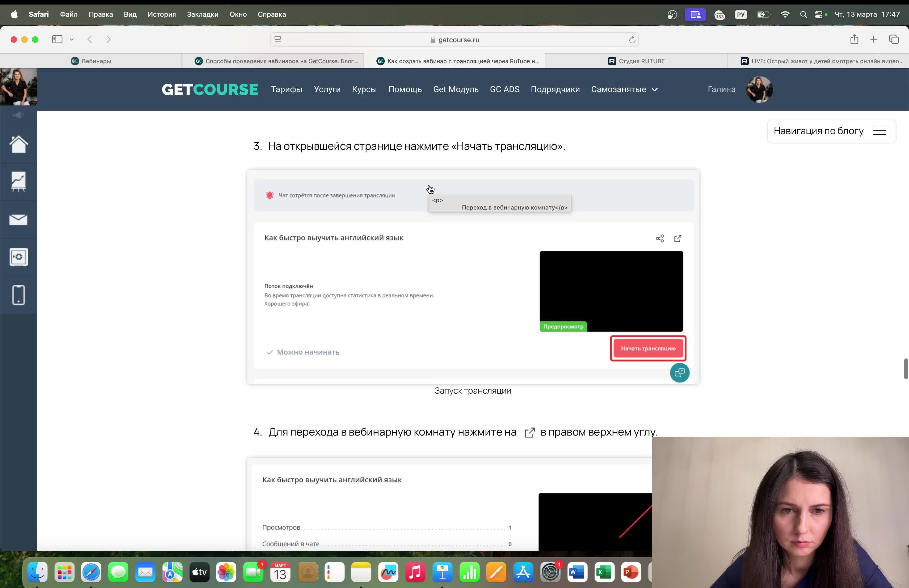Click the page vertical scrollbar thumb
Image resolution: width=909 pixels, height=588 pixels.
pyautogui.click(x=906, y=369)
